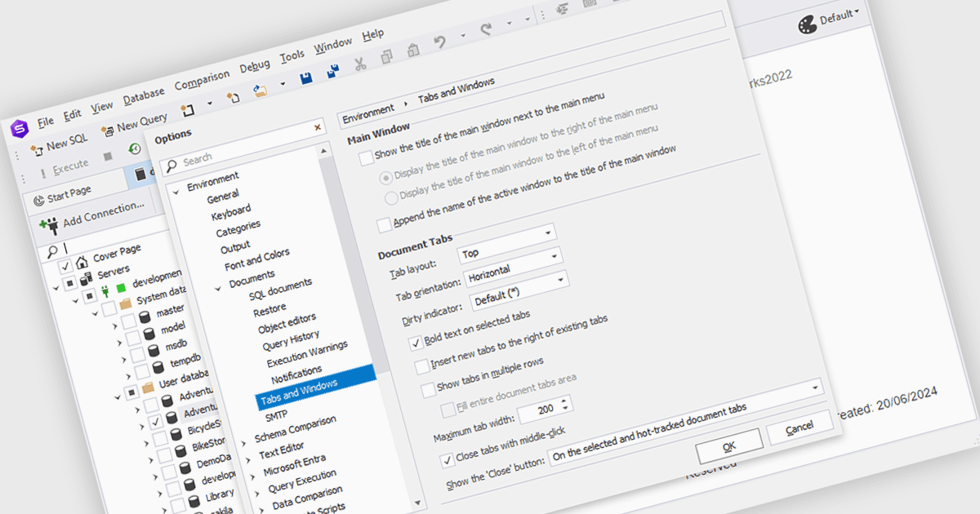This screenshot has width=980, height=514.
Task: Click the Stop square icon beside Execute
Action: click(108, 157)
